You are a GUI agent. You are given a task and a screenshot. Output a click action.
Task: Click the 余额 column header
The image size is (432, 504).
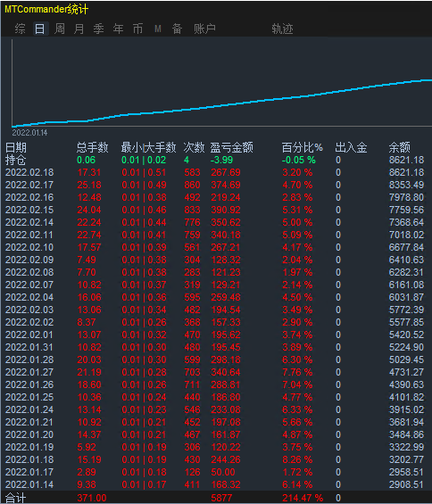tap(399, 147)
